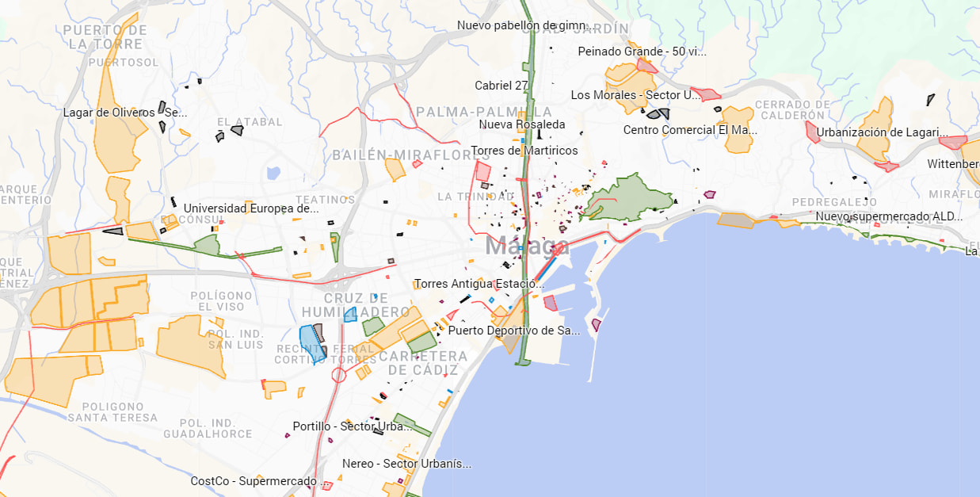Open the Los Morales - Sector U... label
The image size is (980, 497).
[636, 95]
